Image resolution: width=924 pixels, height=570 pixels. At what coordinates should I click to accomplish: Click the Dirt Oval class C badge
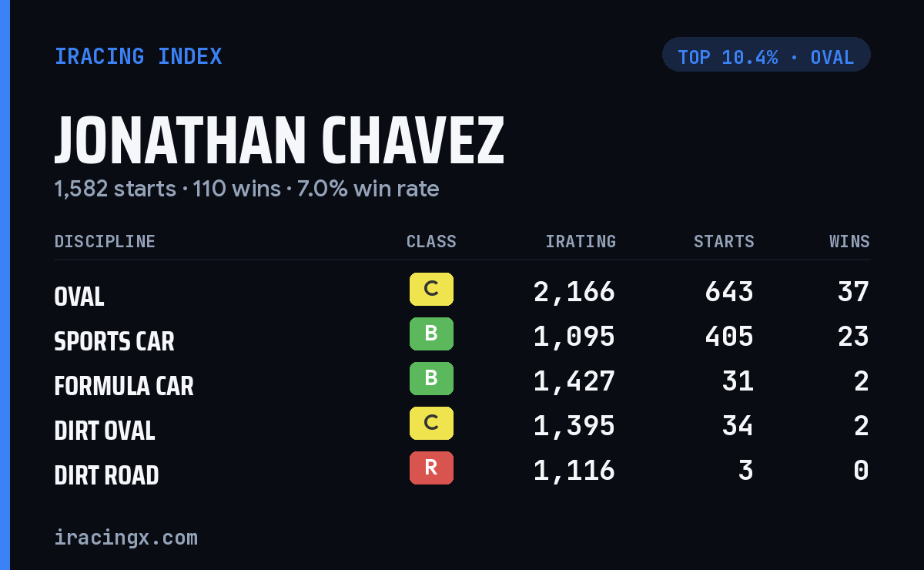431,424
